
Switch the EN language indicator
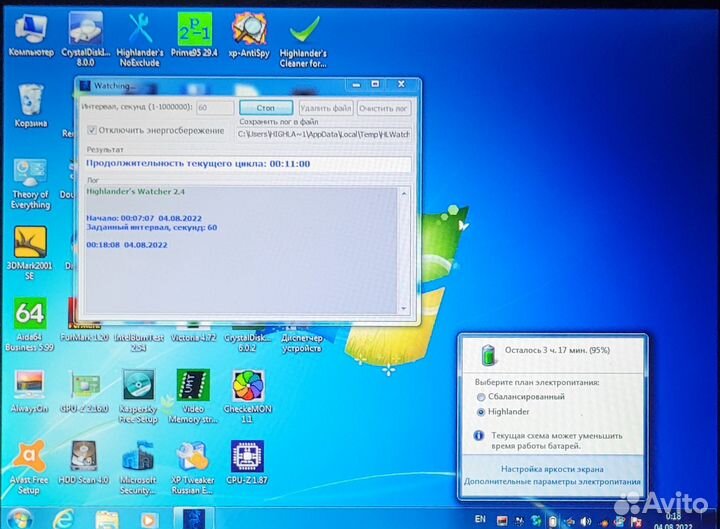(480, 519)
